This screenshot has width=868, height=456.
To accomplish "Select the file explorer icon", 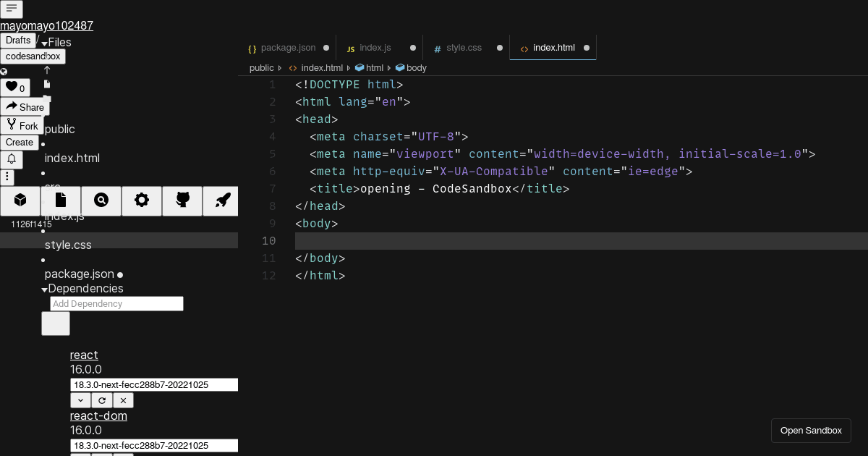I will tap(60, 201).
